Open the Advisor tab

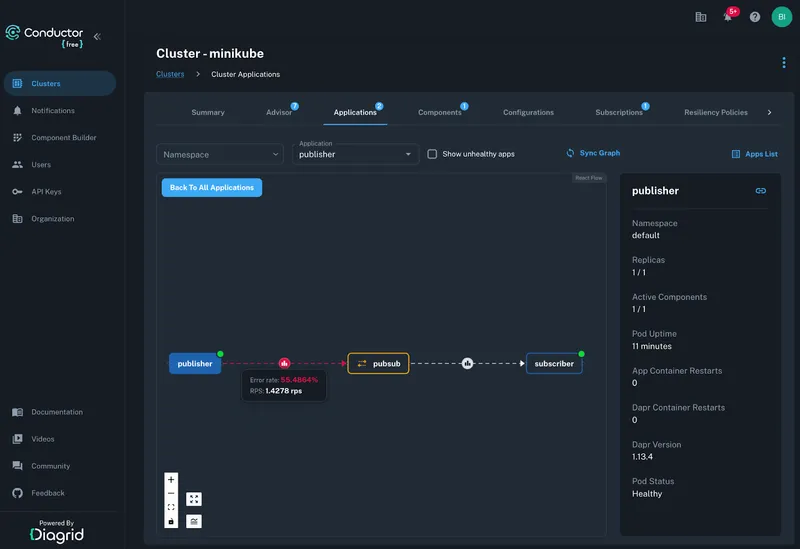pos(279,112)
